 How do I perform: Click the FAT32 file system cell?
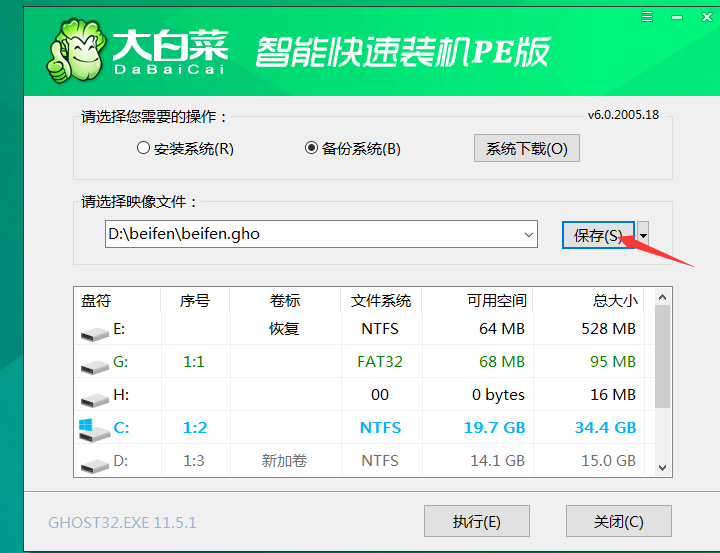380,362
